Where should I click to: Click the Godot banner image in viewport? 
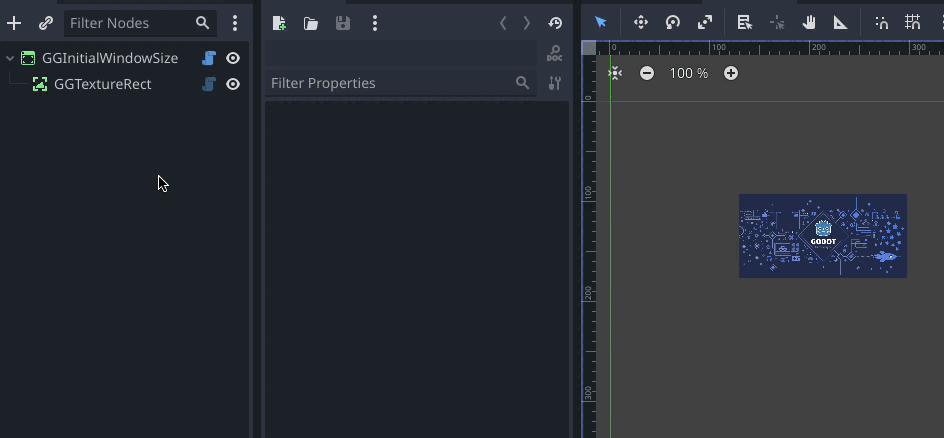tap(823, 236)
